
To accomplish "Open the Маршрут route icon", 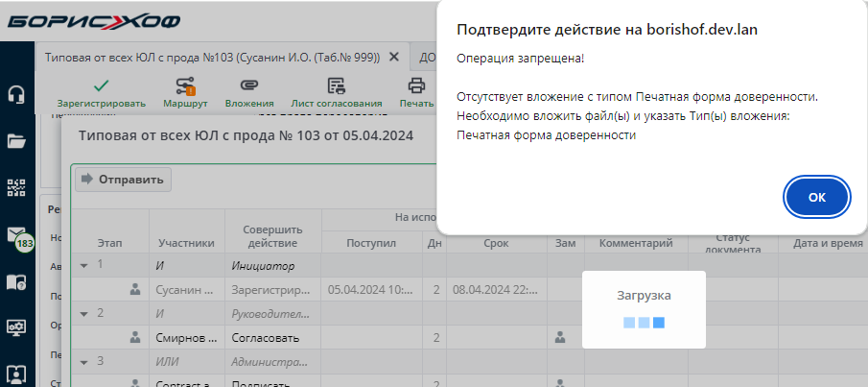I will [x=185, y=86].
